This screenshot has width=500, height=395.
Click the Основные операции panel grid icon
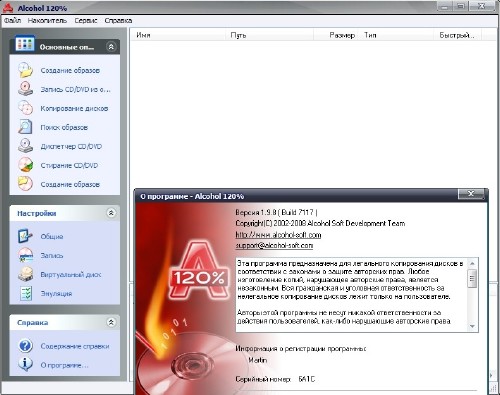[25, 44]
